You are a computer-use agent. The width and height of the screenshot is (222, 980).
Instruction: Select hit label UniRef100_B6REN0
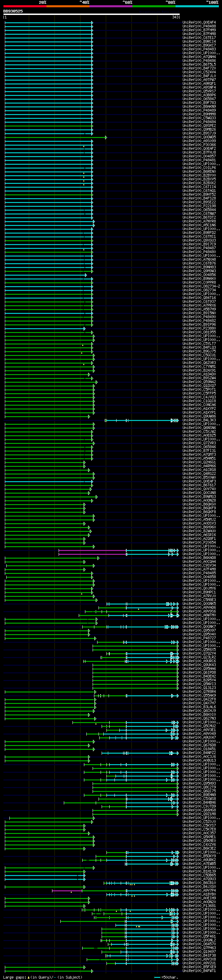tap(199, 172)
